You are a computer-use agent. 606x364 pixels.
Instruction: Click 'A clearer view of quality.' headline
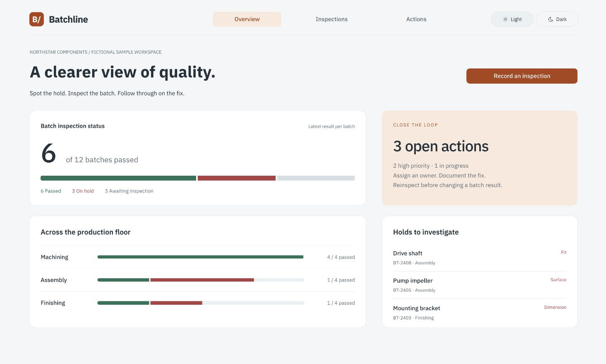122,73
